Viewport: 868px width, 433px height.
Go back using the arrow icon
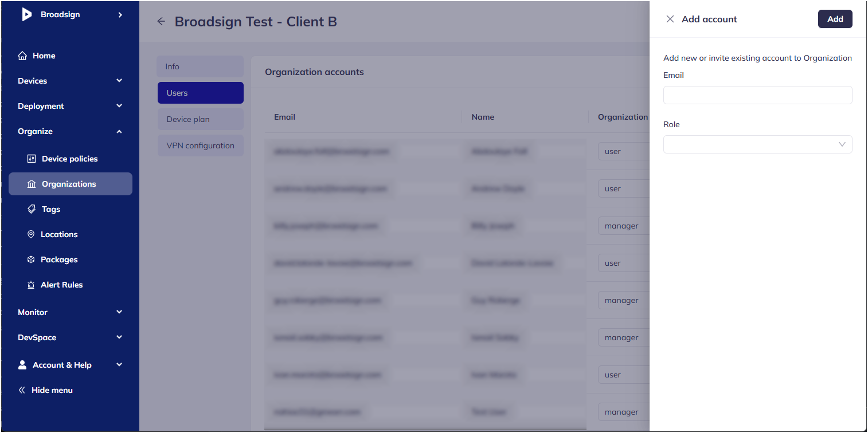[x=161, y=22]
